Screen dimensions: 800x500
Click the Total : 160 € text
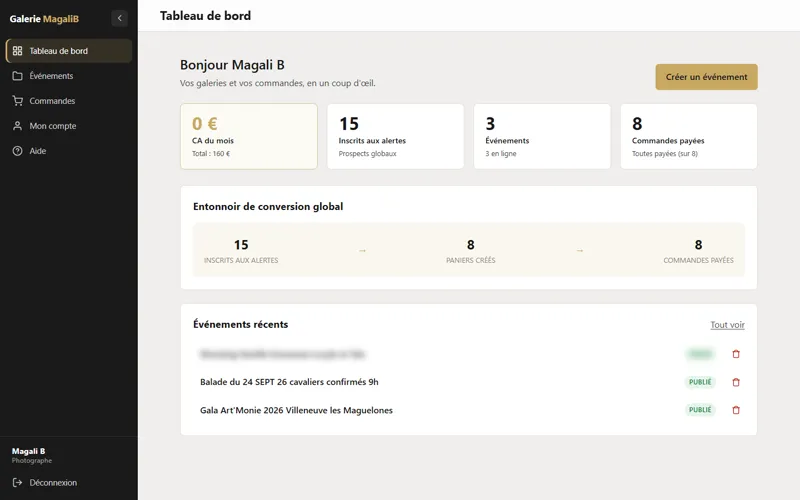211,154
